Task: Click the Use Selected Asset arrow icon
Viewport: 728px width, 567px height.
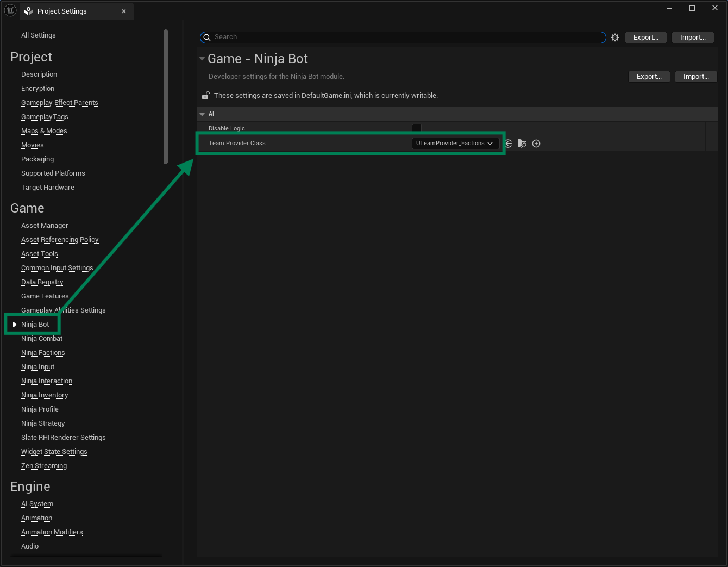Action: coord(508,143)
